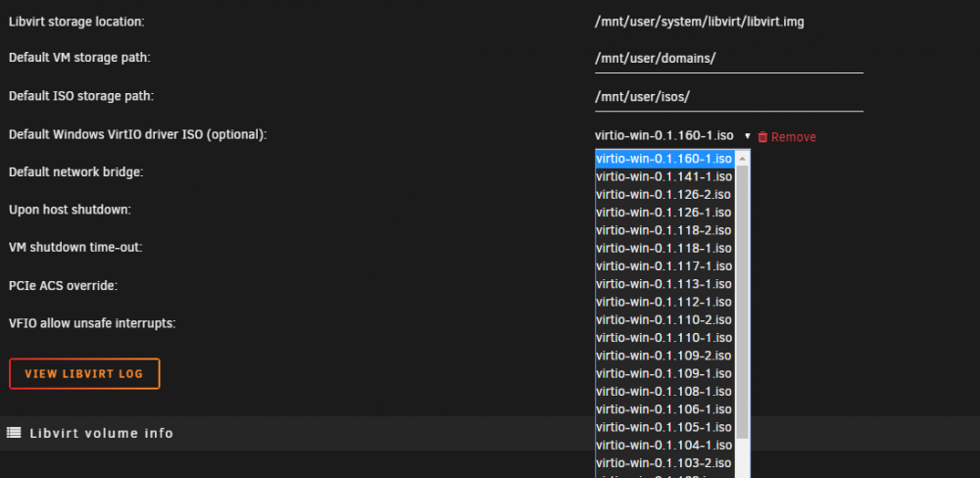Viewport: 980px width, 478px height.
Task: Click the Default VM storage path field
Action: coord(729,59)
